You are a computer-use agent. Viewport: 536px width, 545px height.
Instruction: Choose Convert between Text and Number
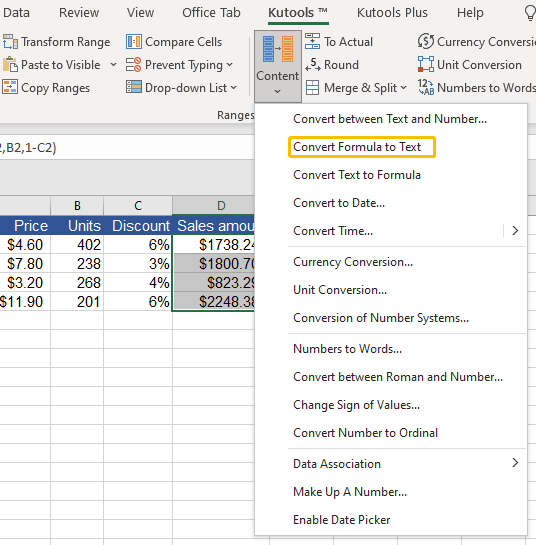(x=390, y=119)
